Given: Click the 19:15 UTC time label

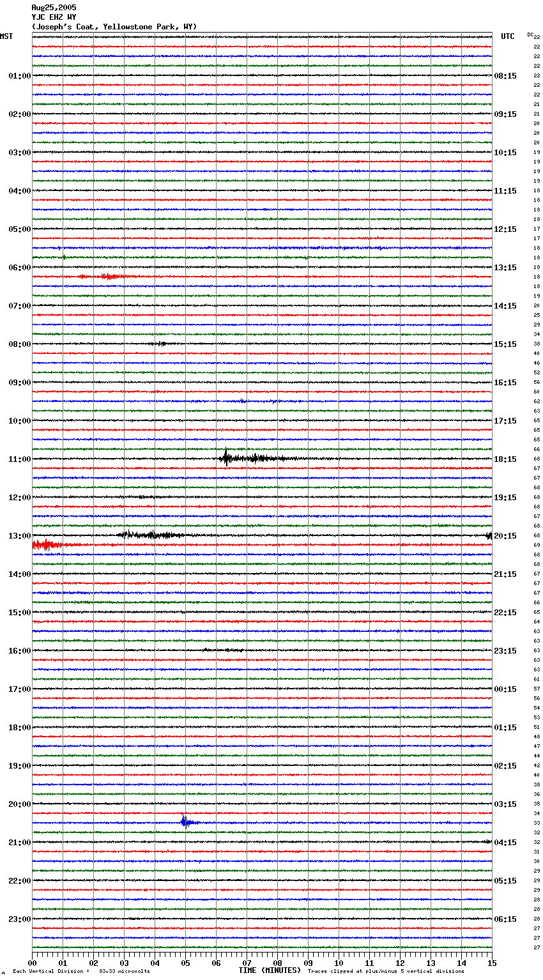Looking at the screenshot, I should pos(505,498).
